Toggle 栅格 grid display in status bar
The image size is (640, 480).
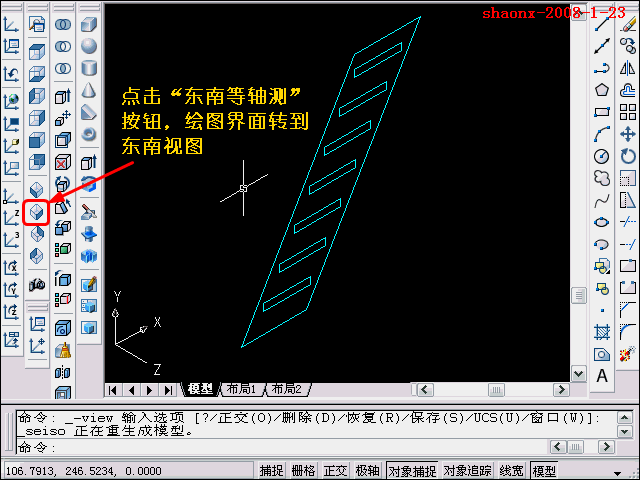coord(304,471)
